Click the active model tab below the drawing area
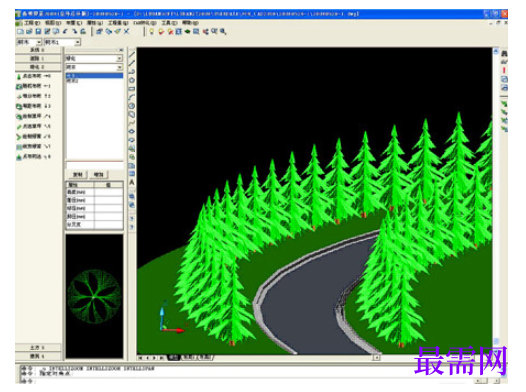The height and width of the screenshot is (392, 526). tap(173, 358)
